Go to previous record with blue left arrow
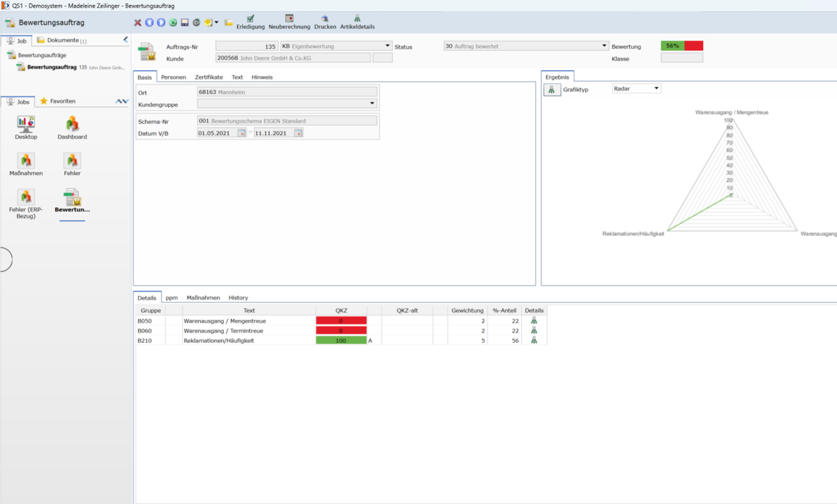This screenshot has width=837, height=504. [x=149, y=22]
